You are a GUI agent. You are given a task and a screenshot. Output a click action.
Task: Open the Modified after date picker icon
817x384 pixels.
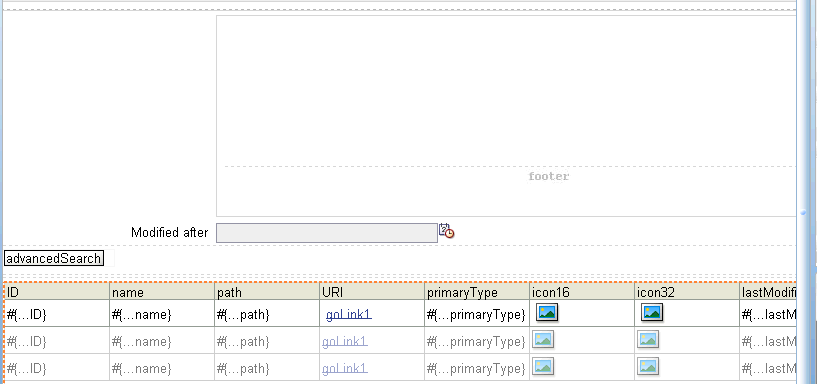(446, 230)
